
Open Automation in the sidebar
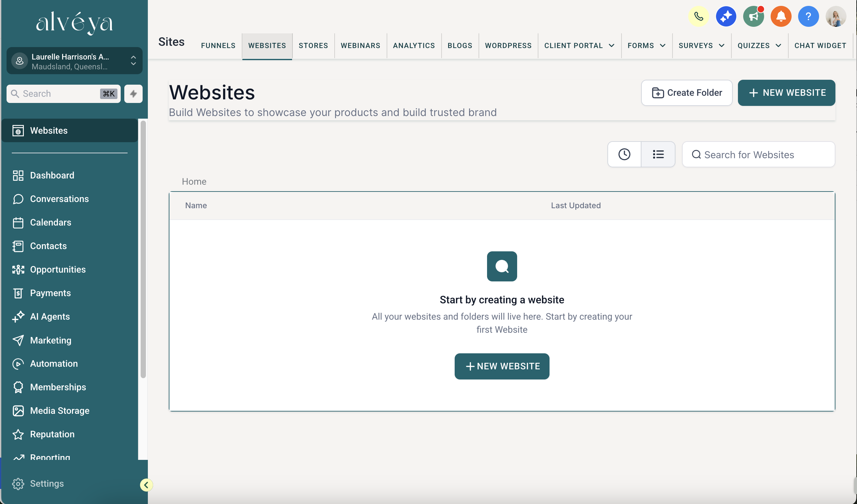pyautogui.click(x=70, y=364)
